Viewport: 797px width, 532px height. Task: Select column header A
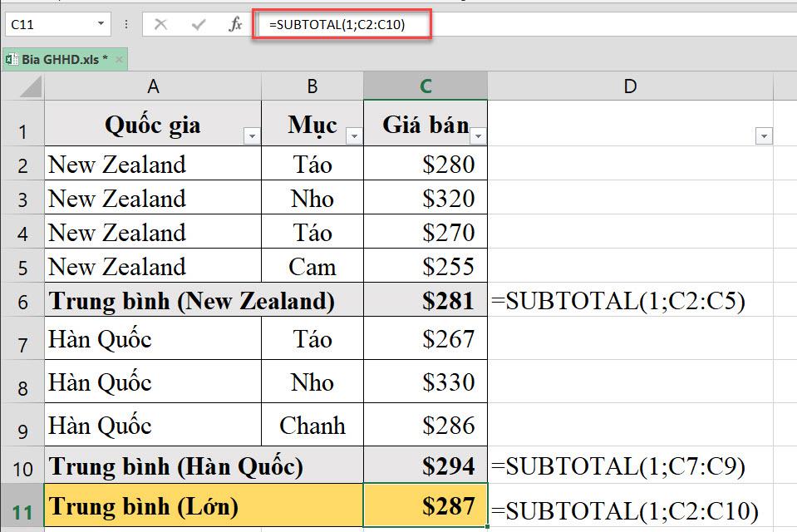pos(154,85)
